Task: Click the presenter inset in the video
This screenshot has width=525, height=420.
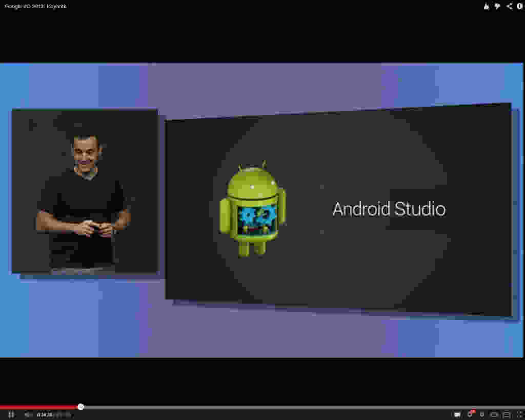Action: pyautogui.click(x=85, y=191)
